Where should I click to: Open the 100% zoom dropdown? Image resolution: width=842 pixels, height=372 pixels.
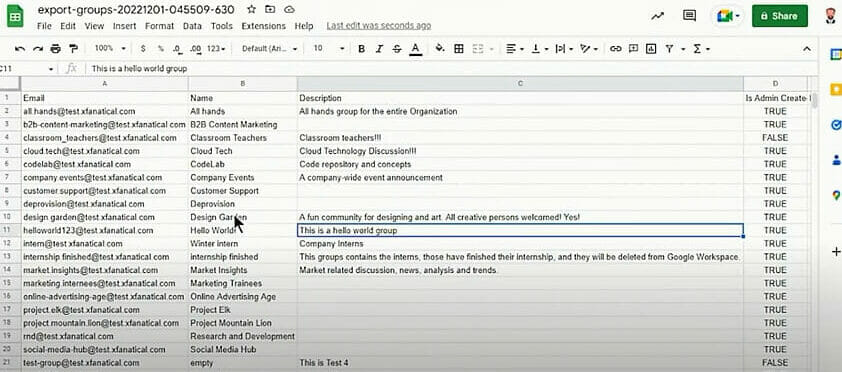coord(110,48)
